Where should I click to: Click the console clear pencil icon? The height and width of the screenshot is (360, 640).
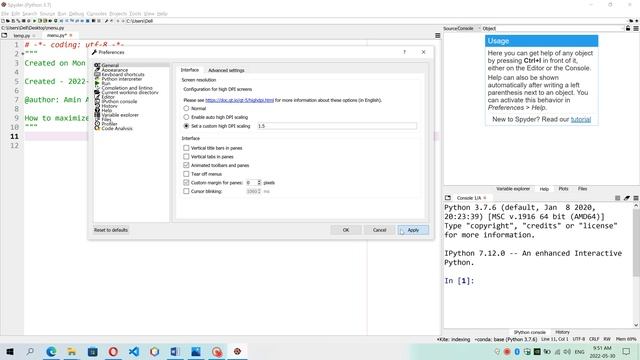[x=627, y=198]
